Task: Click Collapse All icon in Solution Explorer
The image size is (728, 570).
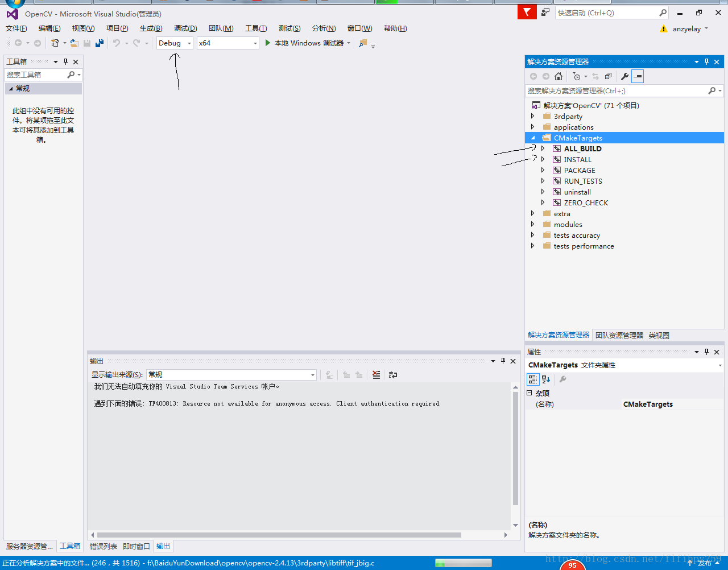Action: [x=608, y=76]
